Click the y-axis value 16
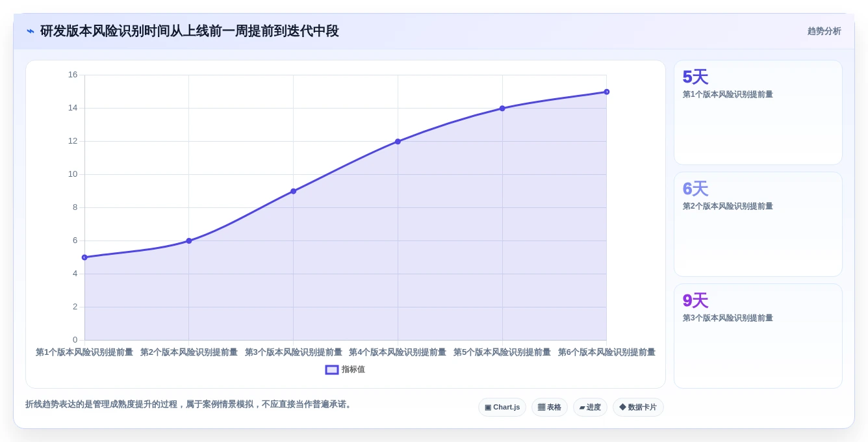 [x=73, y=75]
